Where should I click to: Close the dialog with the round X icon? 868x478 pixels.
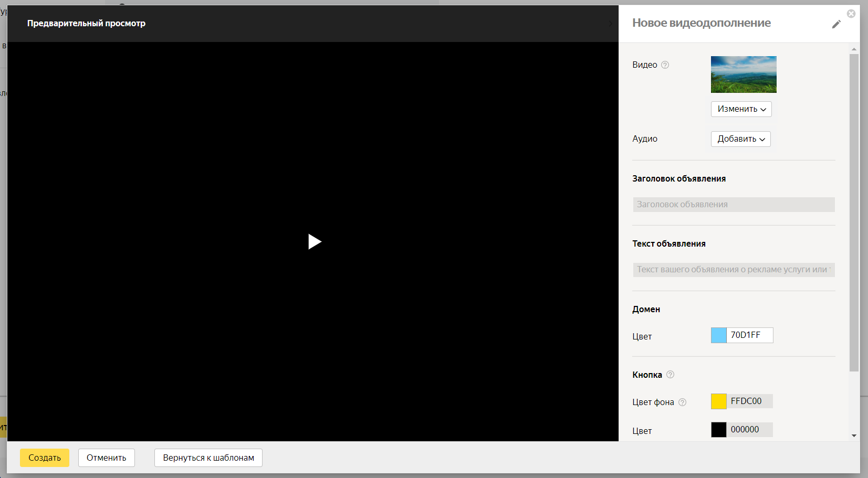pos(851,14)
